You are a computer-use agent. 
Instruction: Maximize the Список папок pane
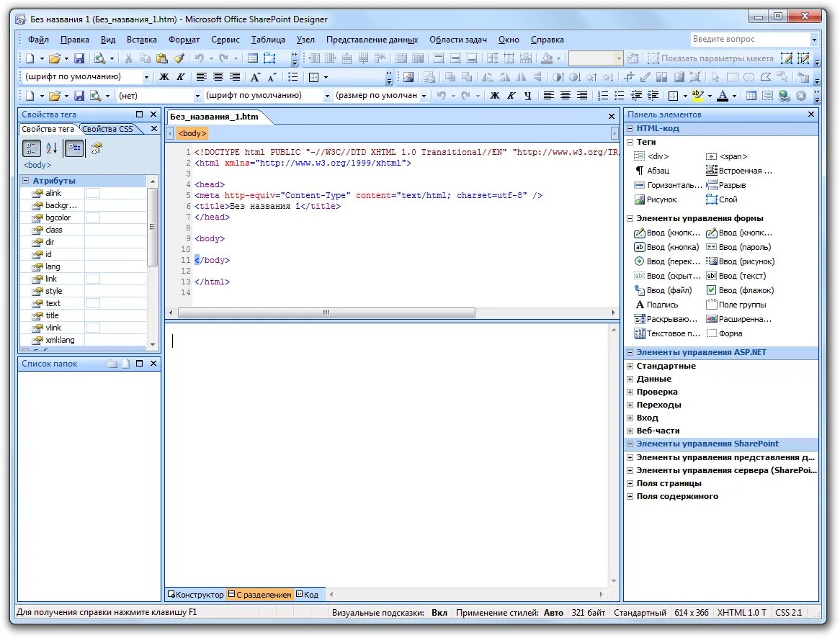(139, 364)
